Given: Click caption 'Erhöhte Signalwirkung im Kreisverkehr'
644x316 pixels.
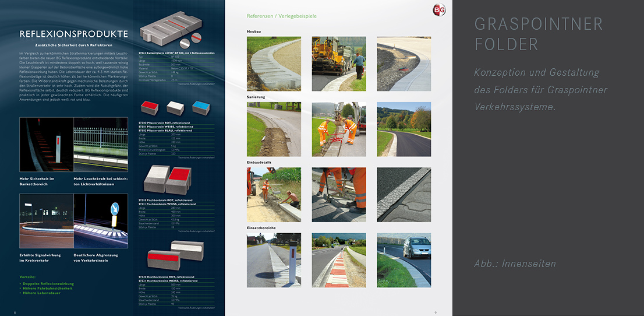Looking at the screenshot, I should 40,258.
